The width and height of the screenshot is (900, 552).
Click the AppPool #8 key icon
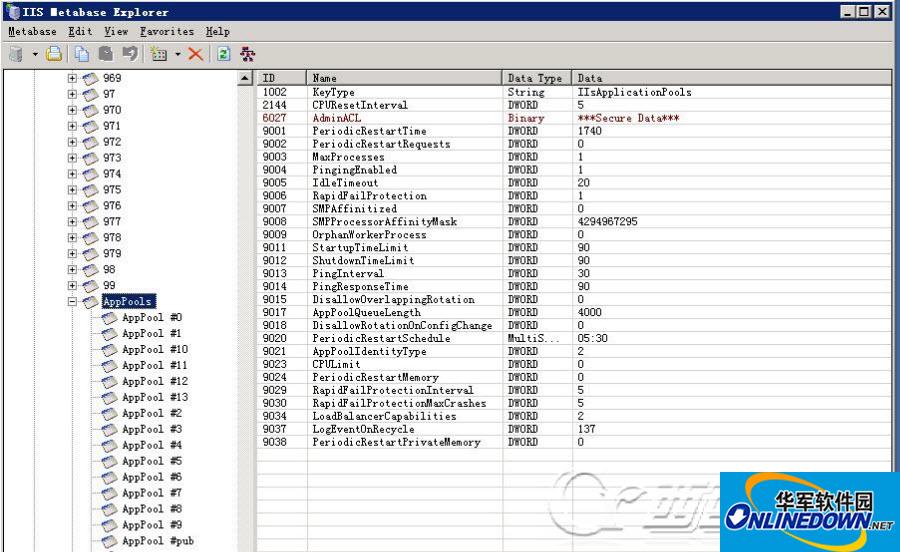pyautogui.click(x=109, y=510)
